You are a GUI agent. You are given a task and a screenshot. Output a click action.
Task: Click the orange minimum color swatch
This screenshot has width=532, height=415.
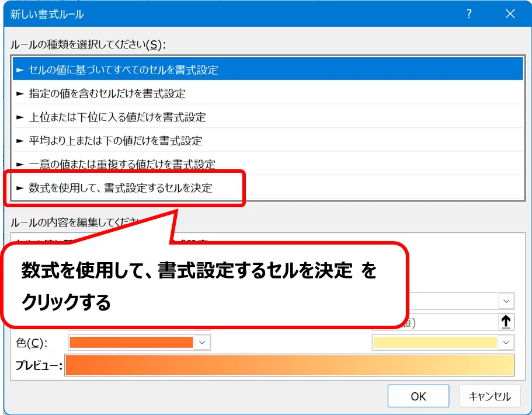(x=131, y=343)
